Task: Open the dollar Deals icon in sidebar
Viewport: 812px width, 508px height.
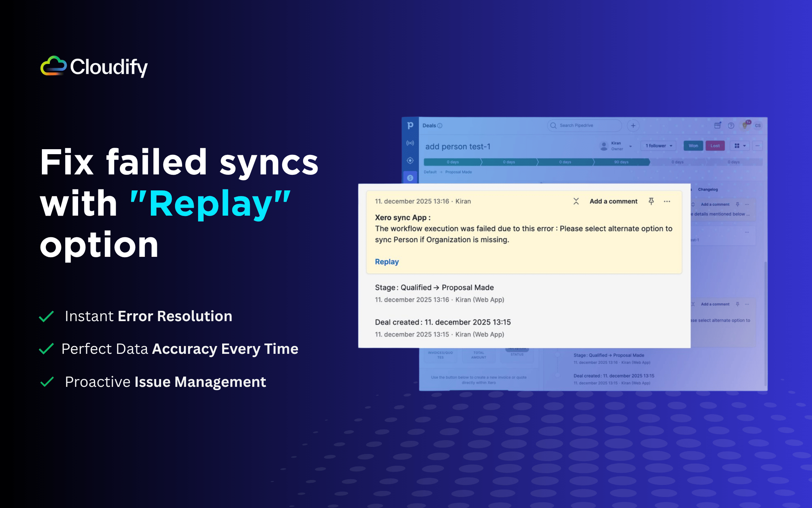Action: tap(410, 178)
